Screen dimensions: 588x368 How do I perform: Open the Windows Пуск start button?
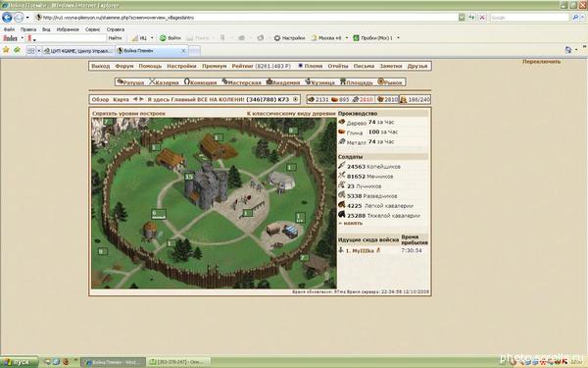click(19, 362)
